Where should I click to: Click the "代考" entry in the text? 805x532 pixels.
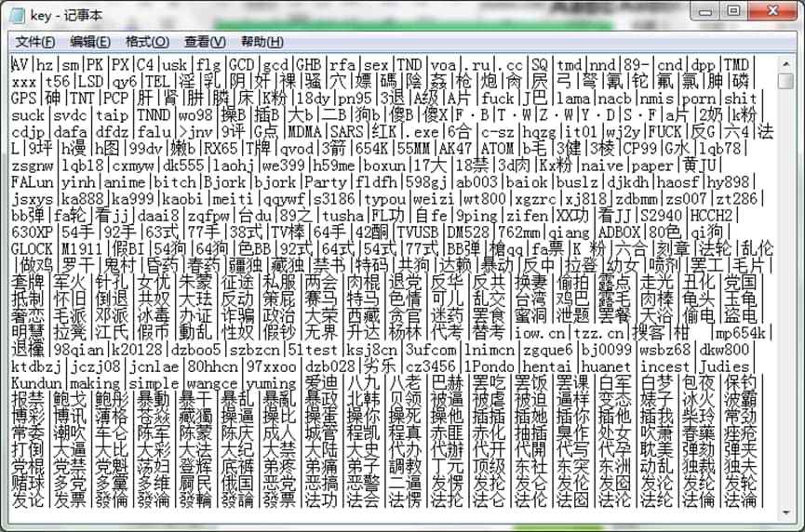(x=447, y=333)
